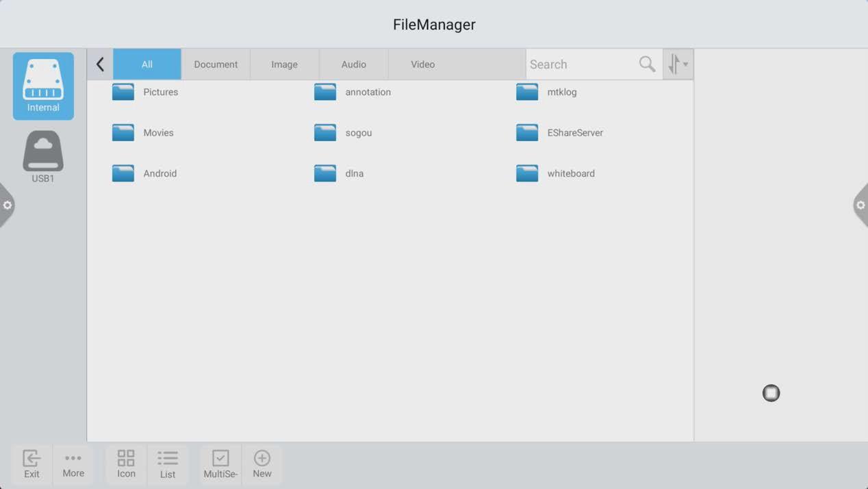The image size is (868, 489).
Task: Select the Internal storage drive icon
Action: [43, 86]
